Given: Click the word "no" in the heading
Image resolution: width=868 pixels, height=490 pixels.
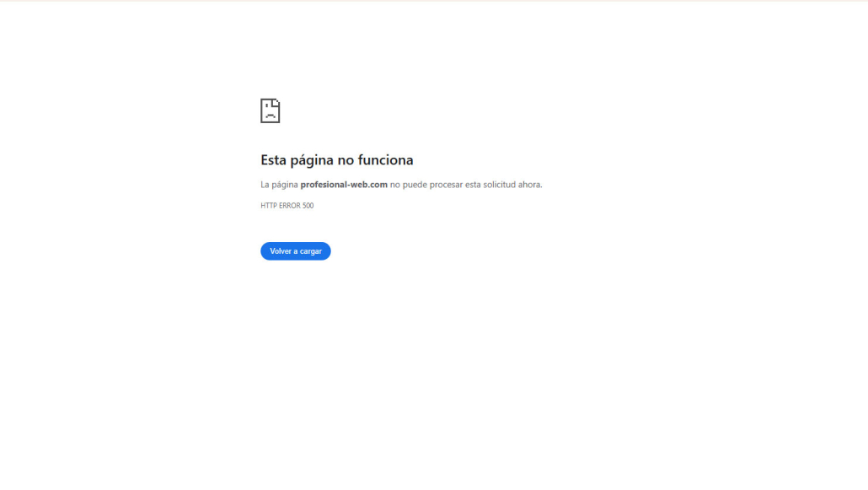Looking at the screenshot, I should 346,160.
